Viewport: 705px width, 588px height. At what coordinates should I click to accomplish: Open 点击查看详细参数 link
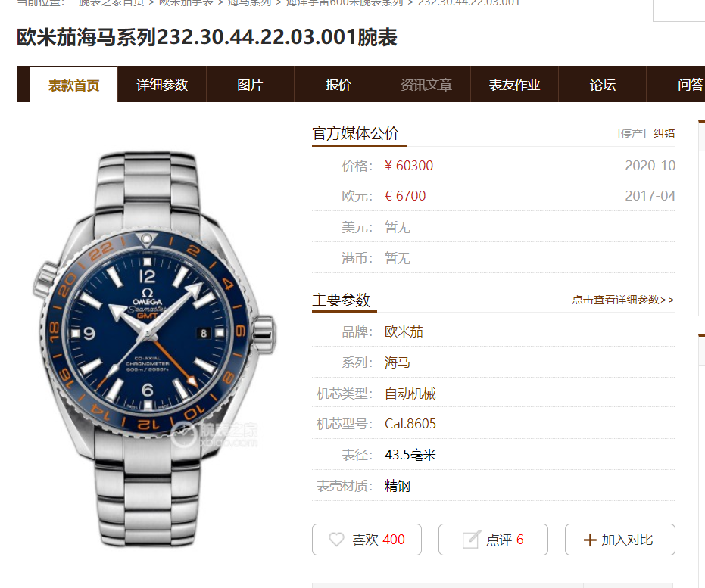coord(623,300)
